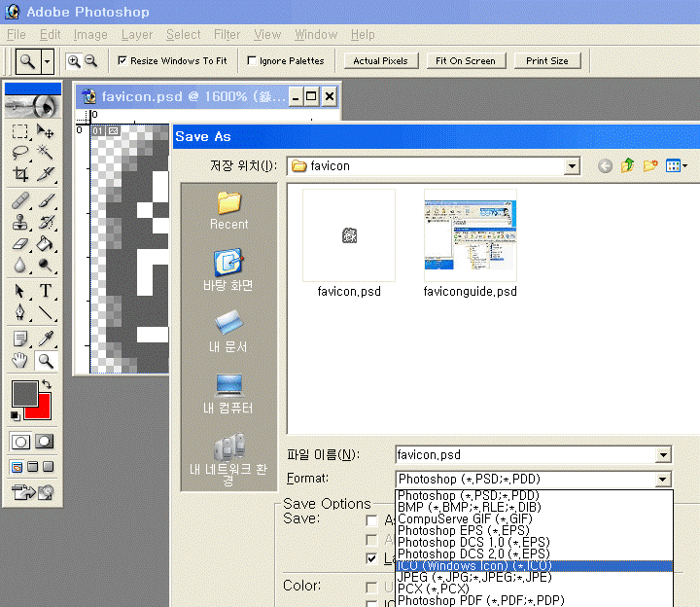Viewport: 700px width, 607px height.
Task: Open the file name dropdown arrow
Action: point(663,455)
